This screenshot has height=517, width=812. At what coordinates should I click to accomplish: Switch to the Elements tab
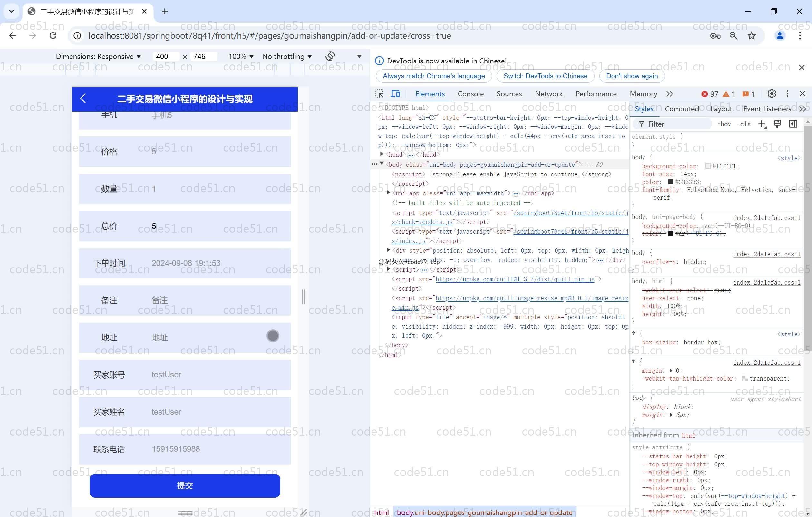[x=430, y=94]
